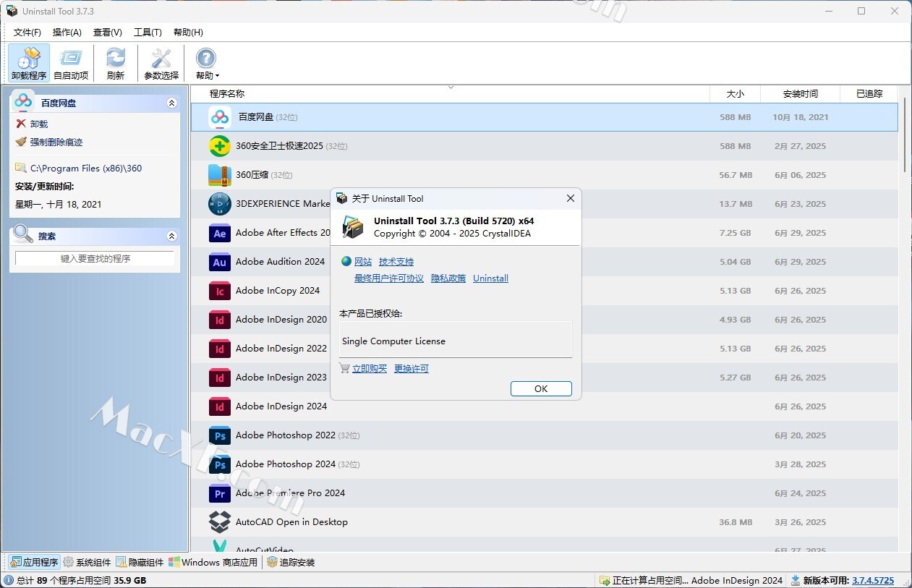This screenshot has width=912, height=588.
Task: Select the 36.8 MB size cell
Action: 736,522
